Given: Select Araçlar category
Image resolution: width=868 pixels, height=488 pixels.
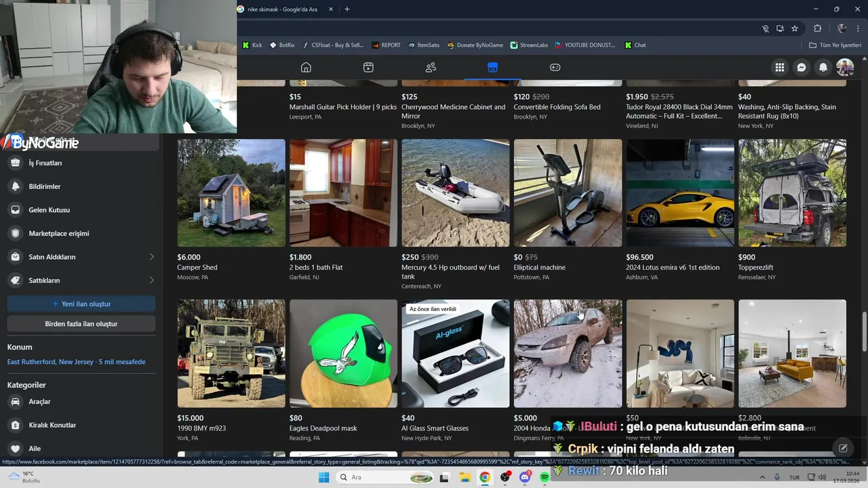Looking at the screenshot, I should click(81, 401).
